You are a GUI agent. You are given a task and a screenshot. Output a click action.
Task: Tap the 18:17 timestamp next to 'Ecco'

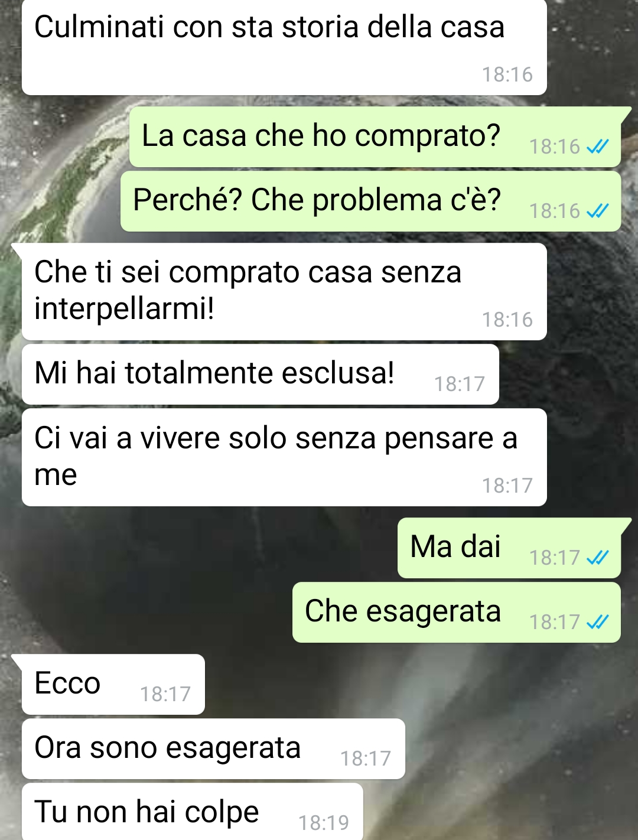point(165,694)
